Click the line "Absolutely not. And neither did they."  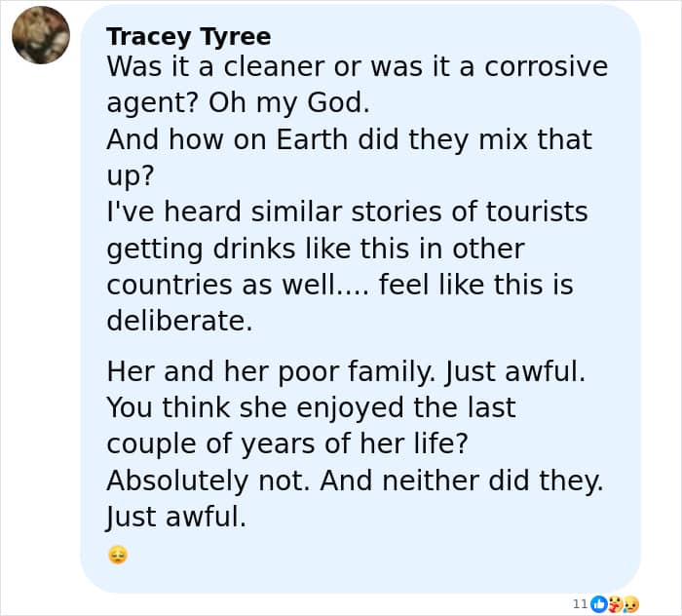355,481
